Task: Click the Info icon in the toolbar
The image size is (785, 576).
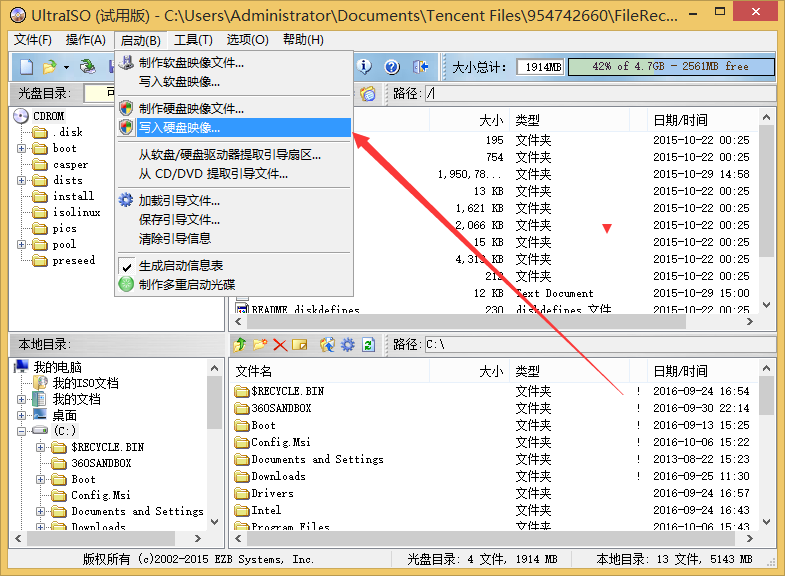Action: click(365, 67)
